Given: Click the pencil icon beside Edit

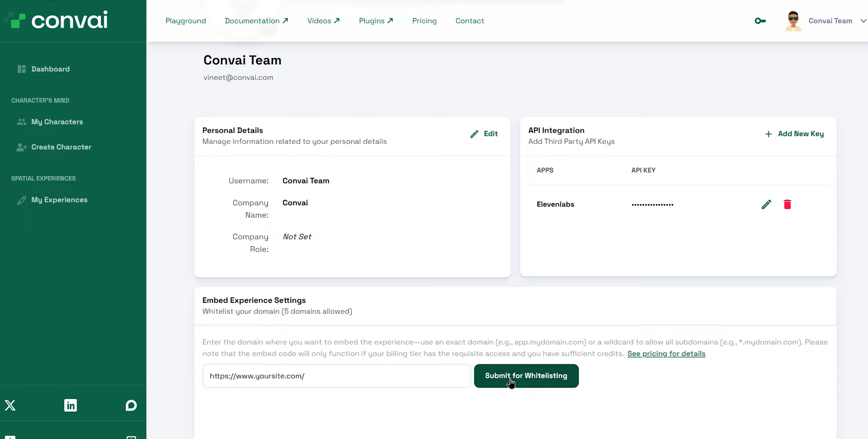Looking at the screenshot, I should point(474,134).
